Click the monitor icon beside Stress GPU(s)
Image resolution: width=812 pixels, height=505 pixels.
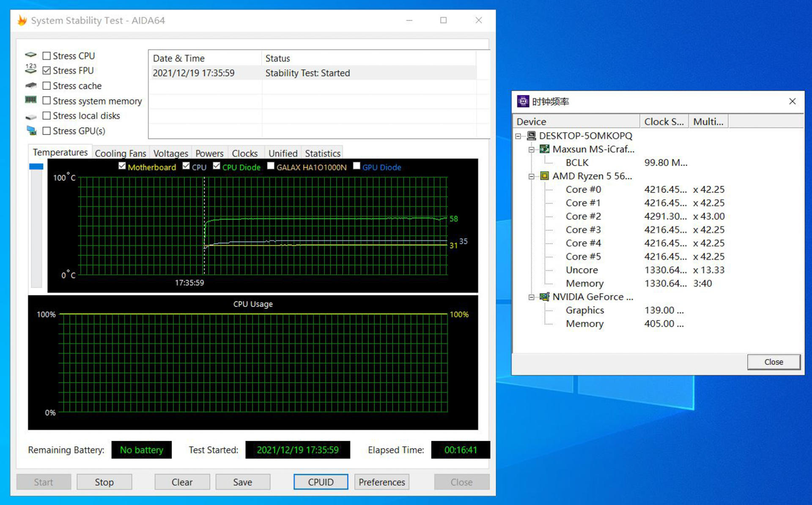coord(31,131)
